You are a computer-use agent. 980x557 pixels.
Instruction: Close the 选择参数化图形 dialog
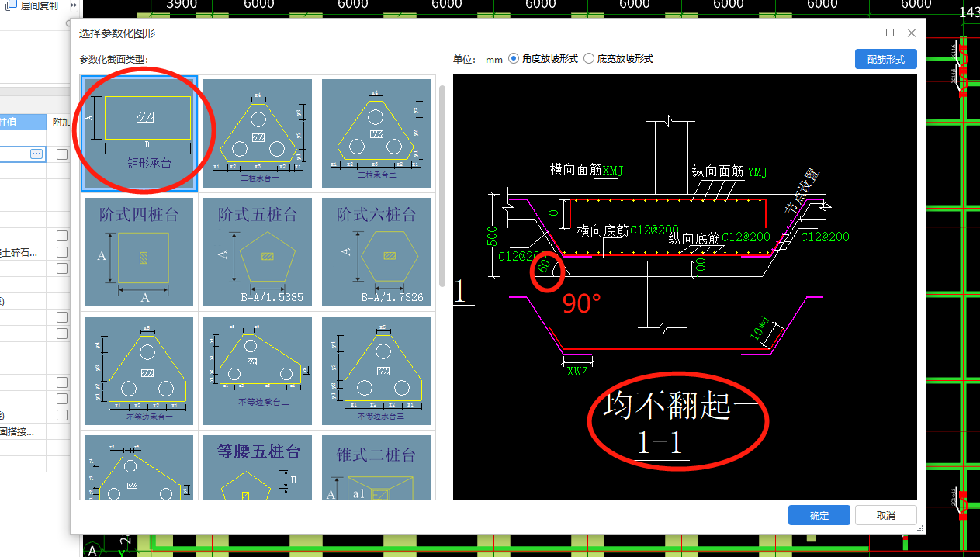coord(912,33)
